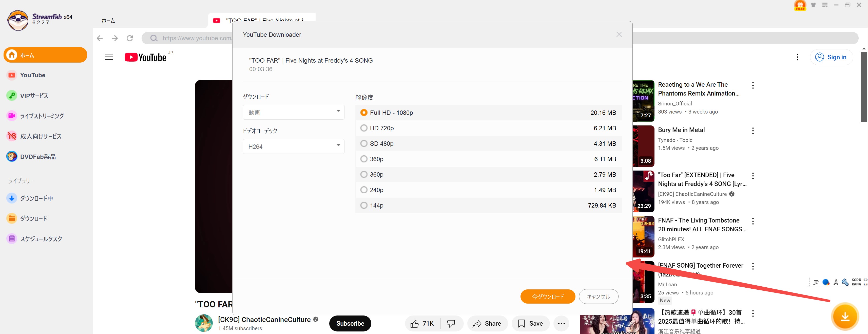Screen dimensions: 868x334
Task: Open "Too Far" [EXTENDED] video link
Action: 702,179
